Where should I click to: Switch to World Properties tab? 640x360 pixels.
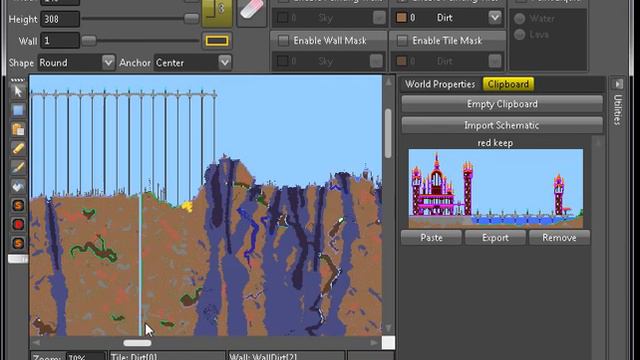coord(440,84)
